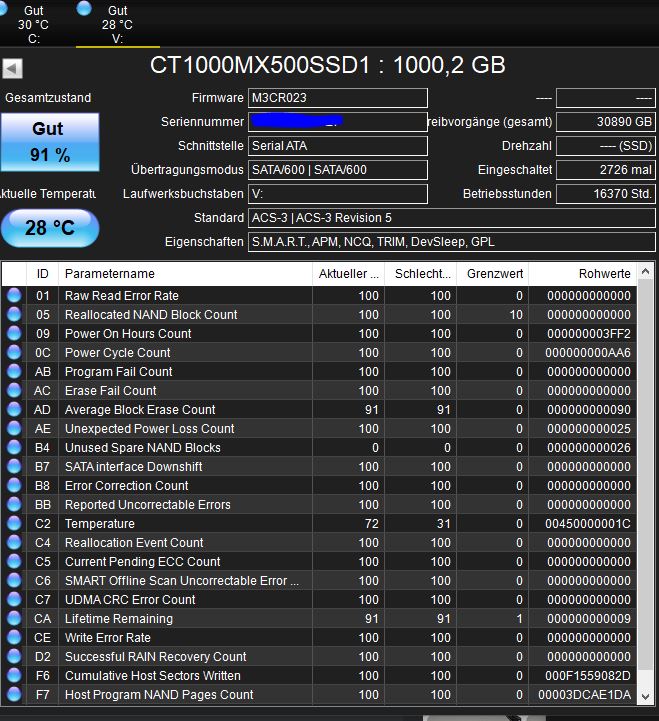
Task: Click the Grenzwert column header
Action: pos(493,274)
